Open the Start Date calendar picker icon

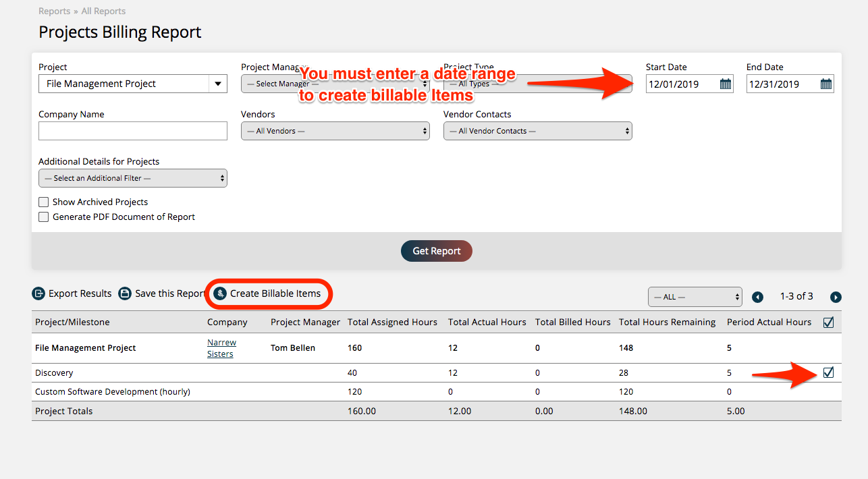[x=725, y=84]
